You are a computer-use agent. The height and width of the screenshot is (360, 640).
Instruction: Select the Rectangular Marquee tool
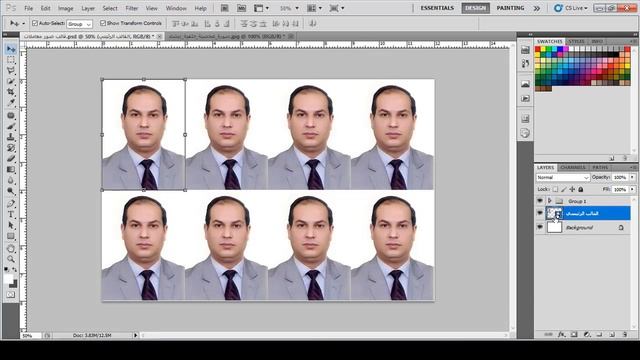[11, 60]
